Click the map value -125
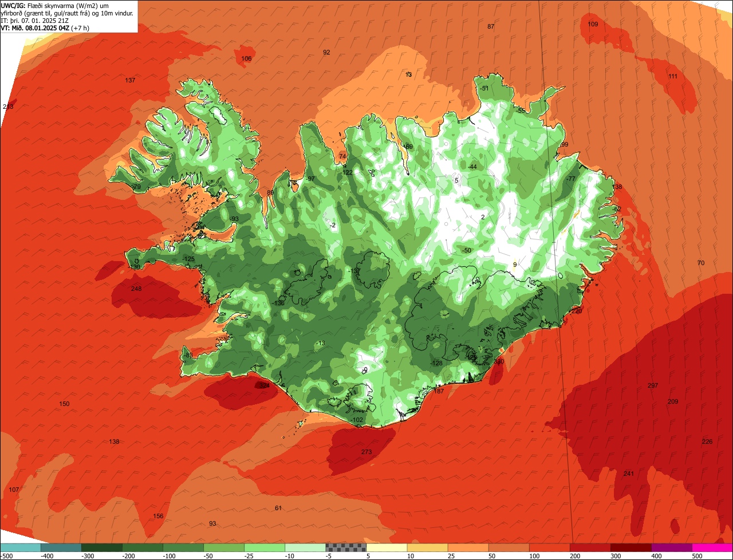733x560 pixels. point(188,259)
